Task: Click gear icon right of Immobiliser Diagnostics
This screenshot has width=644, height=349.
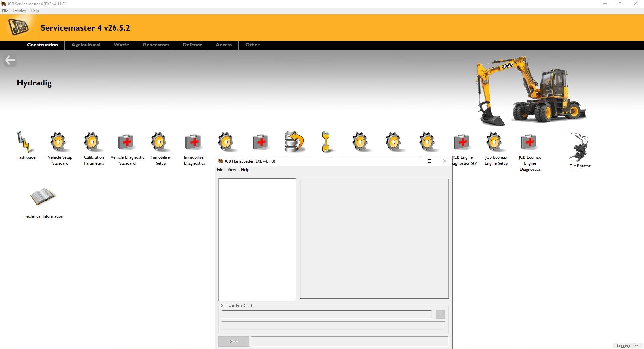Action: (227, 142)
